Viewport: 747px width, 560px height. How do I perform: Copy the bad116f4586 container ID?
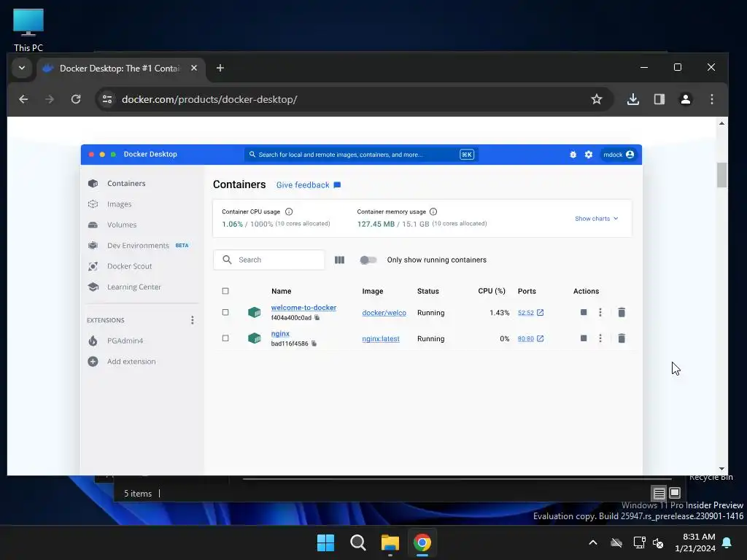pos(314,343)
